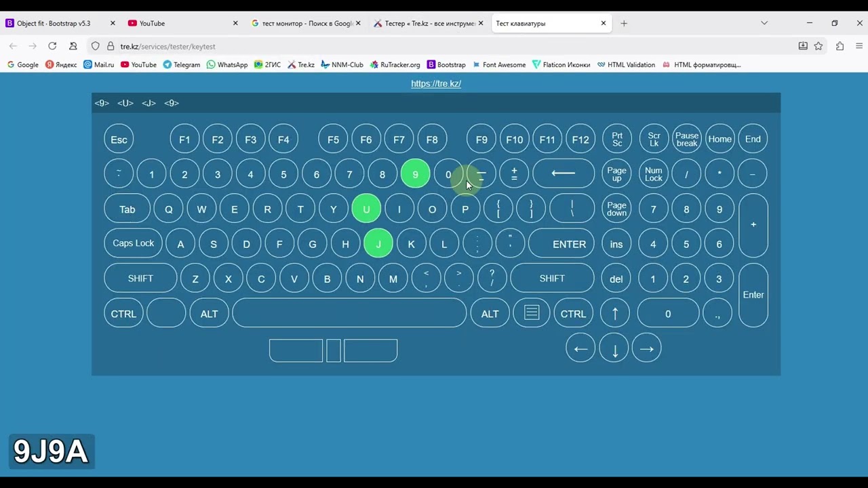Open the WhatsApp bookmark
The height and width of the screenshot is (488, 868).
[x=227, y=64]
